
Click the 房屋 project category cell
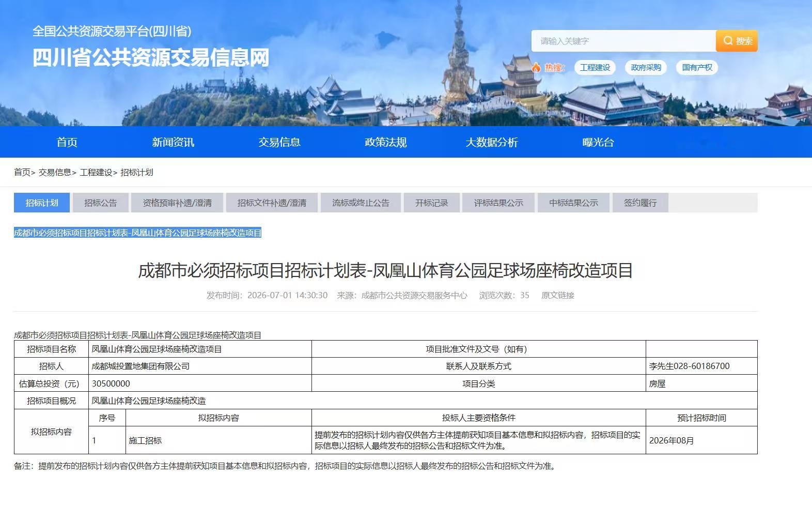coord(701,383)
